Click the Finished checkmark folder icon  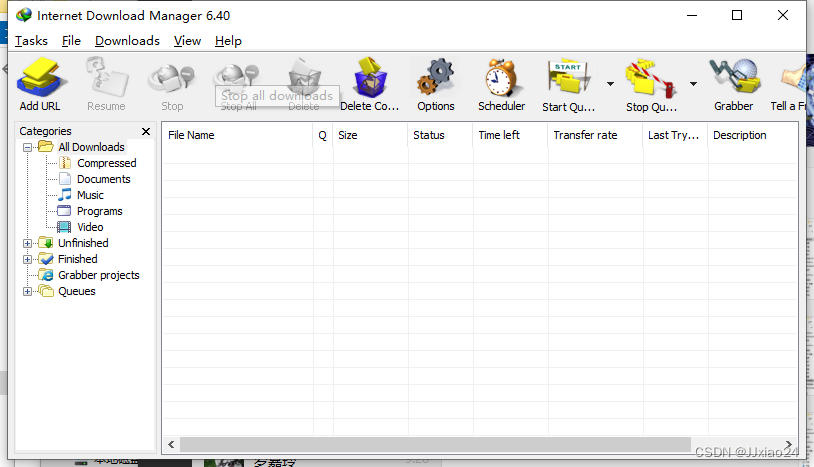46,259
